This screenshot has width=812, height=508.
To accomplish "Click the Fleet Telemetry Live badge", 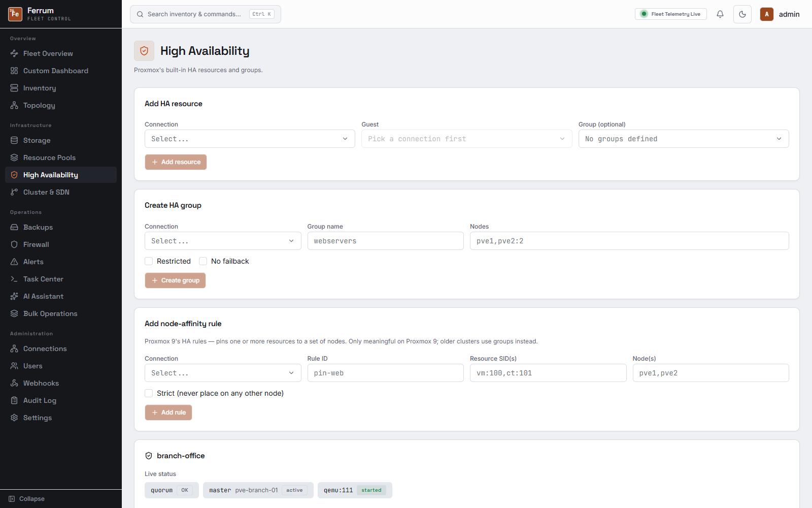I will pyautogui.click(x=670, y=14).
